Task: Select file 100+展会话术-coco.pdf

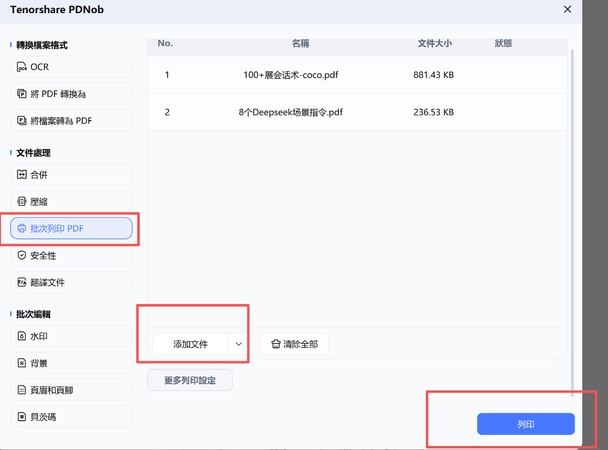Action: (x=291, y=75)
